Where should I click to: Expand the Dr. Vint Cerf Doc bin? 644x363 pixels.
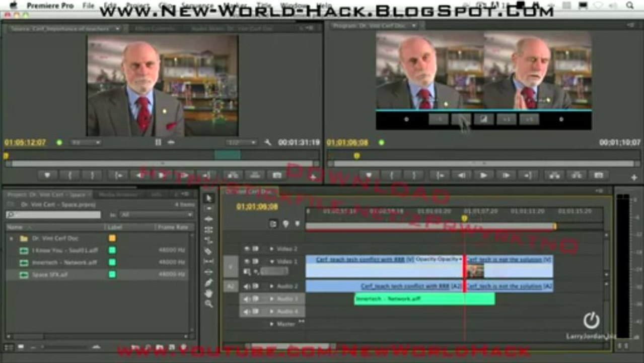tap(11, 238)
